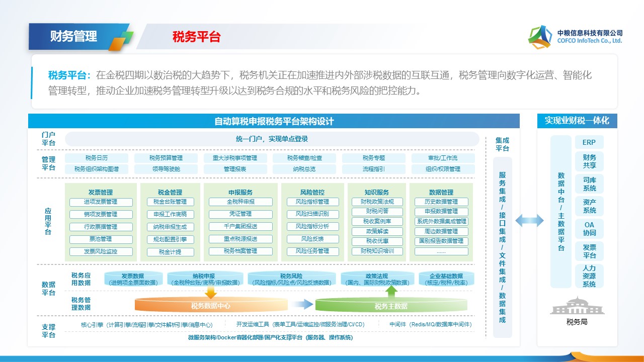Select the orange 税务数据中心 disk
The image size is (644, 362).
pyautogui.click(x=211, y=305)
